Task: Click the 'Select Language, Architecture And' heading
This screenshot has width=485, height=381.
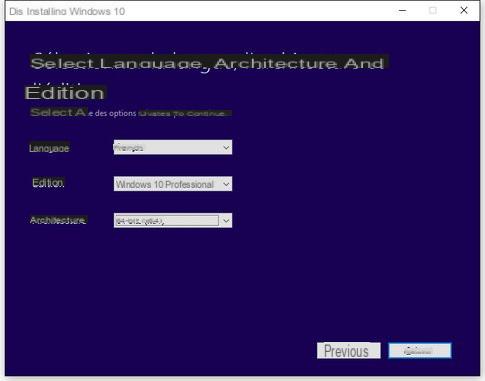Action: [x=207, y=63]
